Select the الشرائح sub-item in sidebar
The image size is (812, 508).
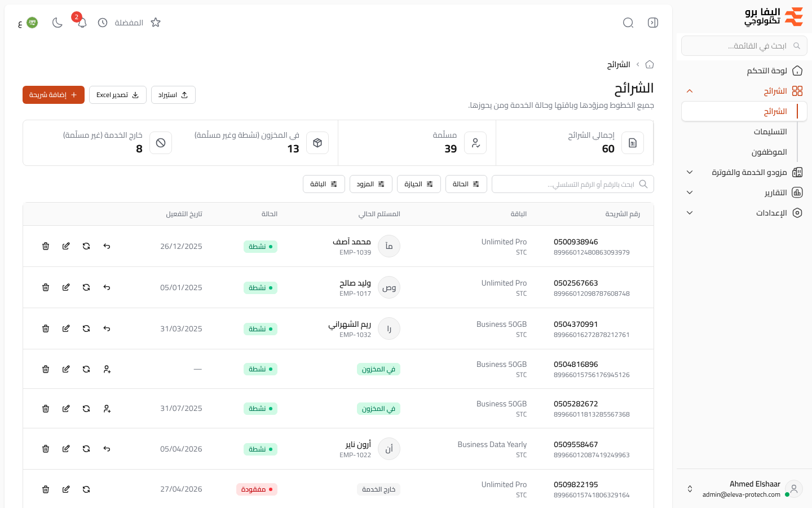point(744,111)
